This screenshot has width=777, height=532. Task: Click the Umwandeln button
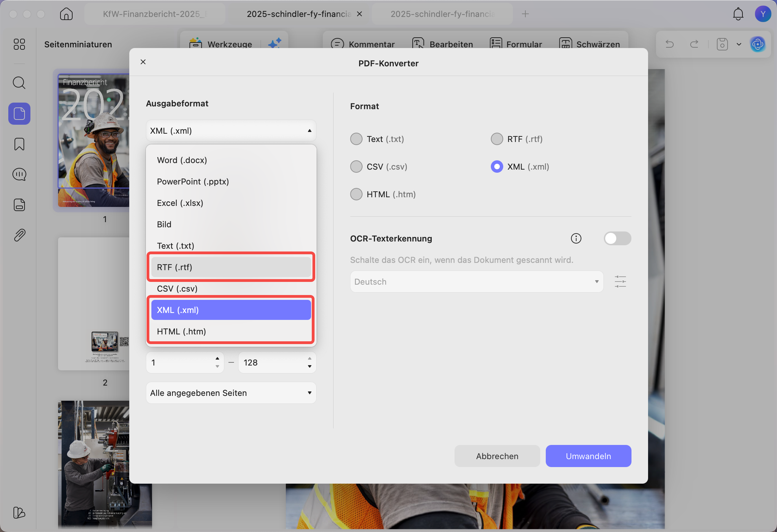coord(588,456)
